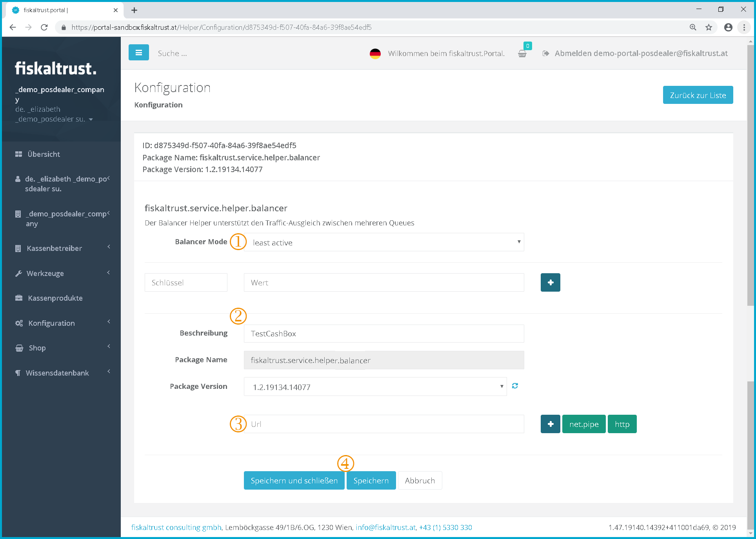Click into the Schlüssel input field

(x=186, y=282)
